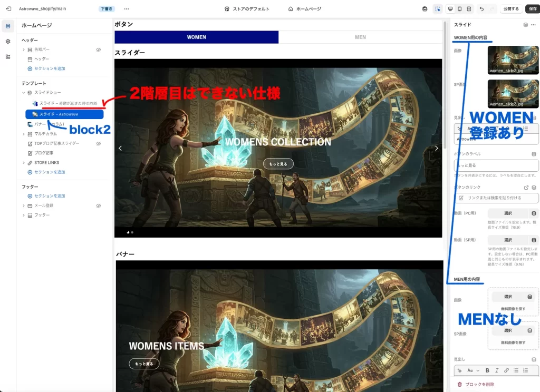Screen dimensions: 540x392
Task: Click dynamic source icon beside ボタンのラベル
Action: 534,154
